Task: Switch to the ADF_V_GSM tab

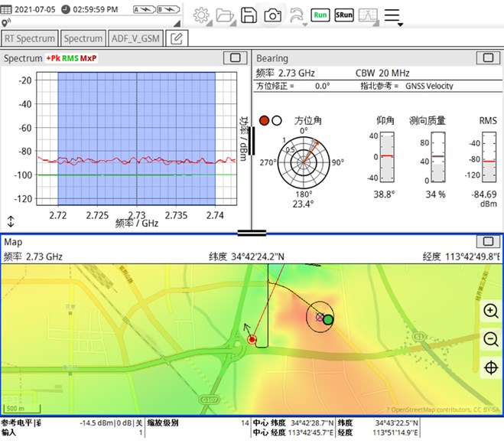Action: pos(136,38)
